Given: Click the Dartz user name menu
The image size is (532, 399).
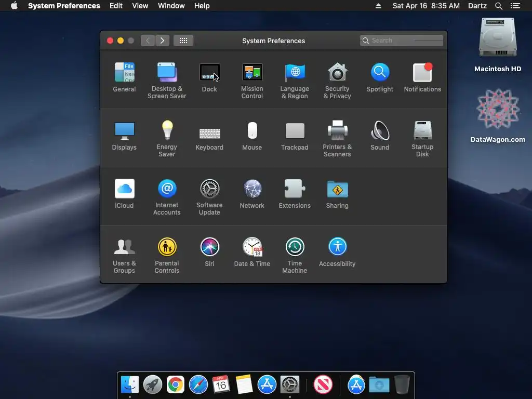Looking at the screenshot, I should pyautogui.click(x=477, y=6).
